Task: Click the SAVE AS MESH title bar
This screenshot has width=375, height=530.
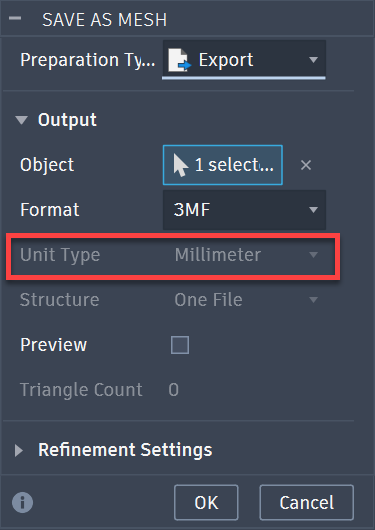Action: click(x=187, y=19)
